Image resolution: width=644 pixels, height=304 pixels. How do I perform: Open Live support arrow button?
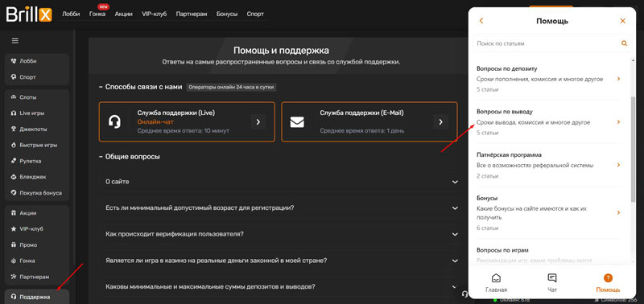point(258,122)
